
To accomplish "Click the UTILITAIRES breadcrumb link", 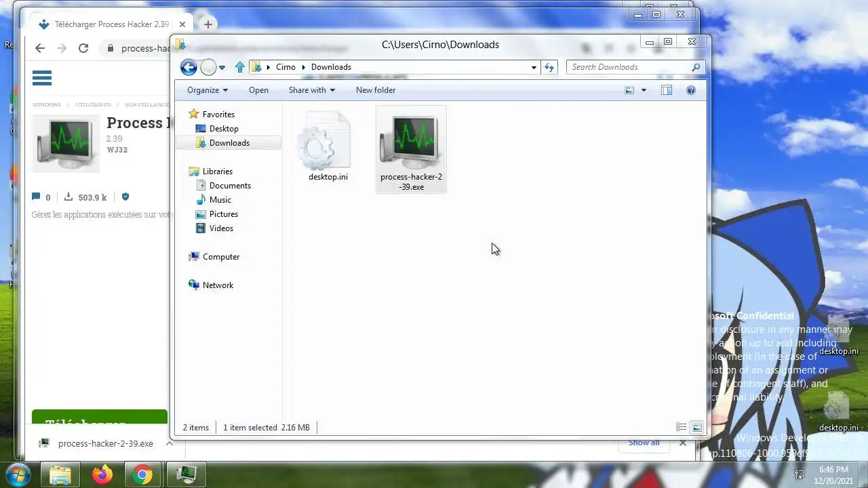I will click(93, 105).
